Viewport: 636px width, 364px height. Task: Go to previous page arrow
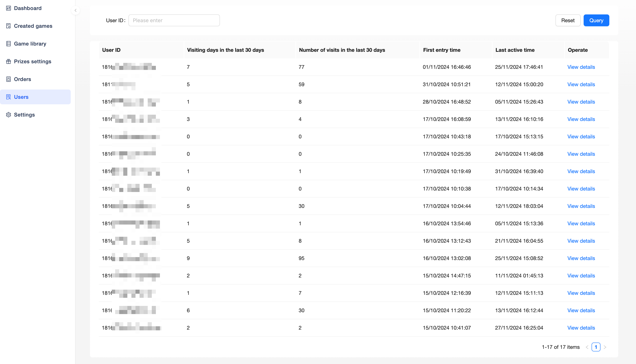pyautogui.click(x=587, y=347)
